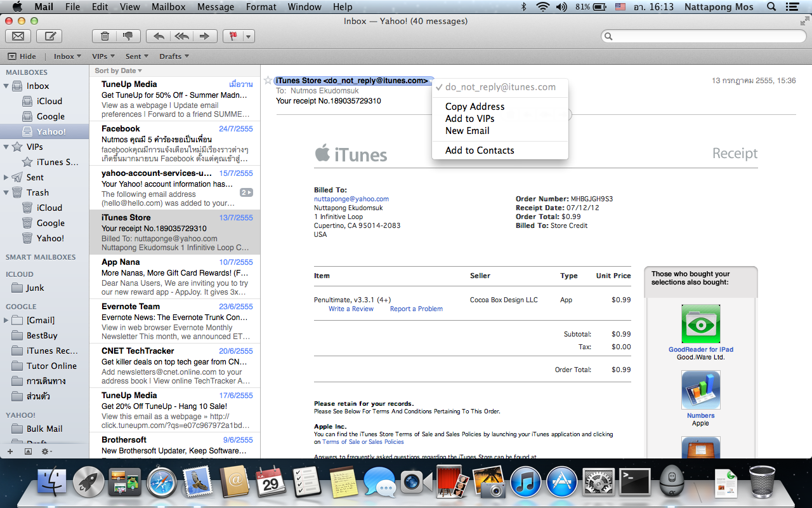
Task: Expand the Sent mailbox disclosure triangle
Action: pyautogui.click(x=6, y=177)
